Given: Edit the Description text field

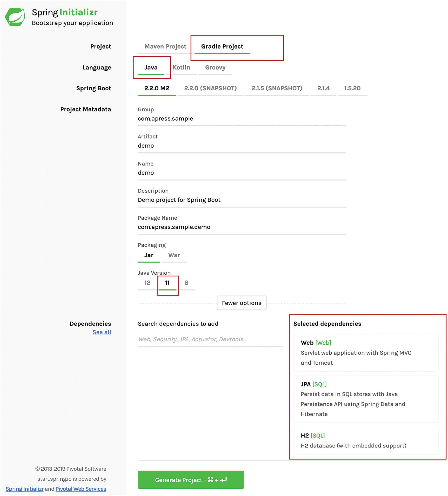Looking at the screenshot, I should click(x=242, y=200).
